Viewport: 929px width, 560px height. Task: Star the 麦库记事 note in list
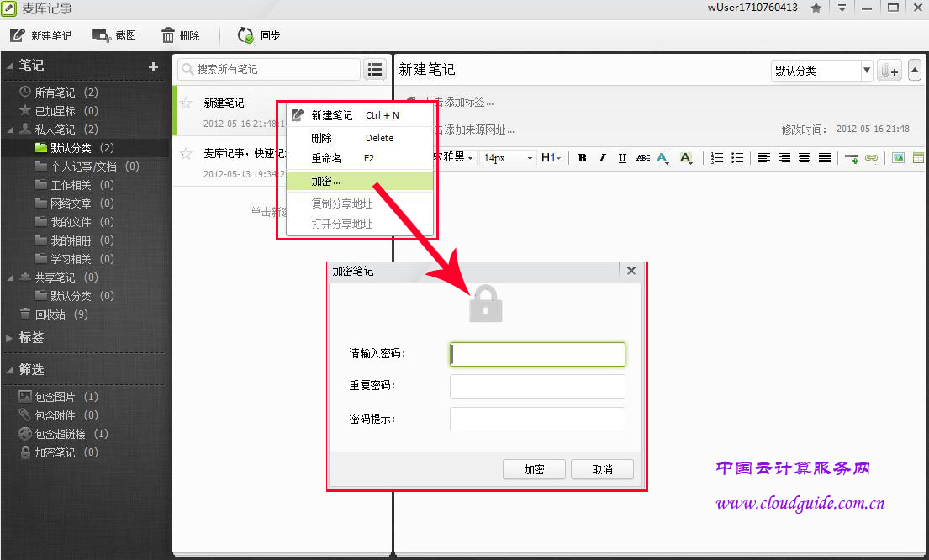(186, 154)
